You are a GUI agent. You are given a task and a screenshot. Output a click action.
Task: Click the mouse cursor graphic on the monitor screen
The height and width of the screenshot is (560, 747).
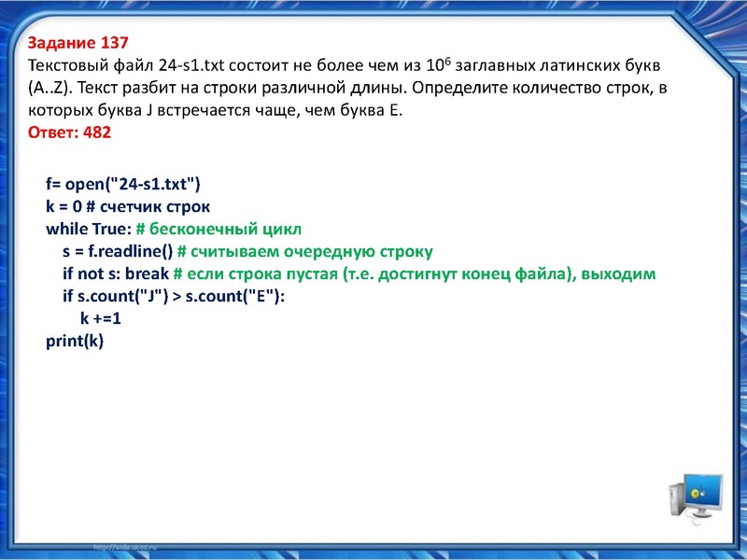click(702, 494)
